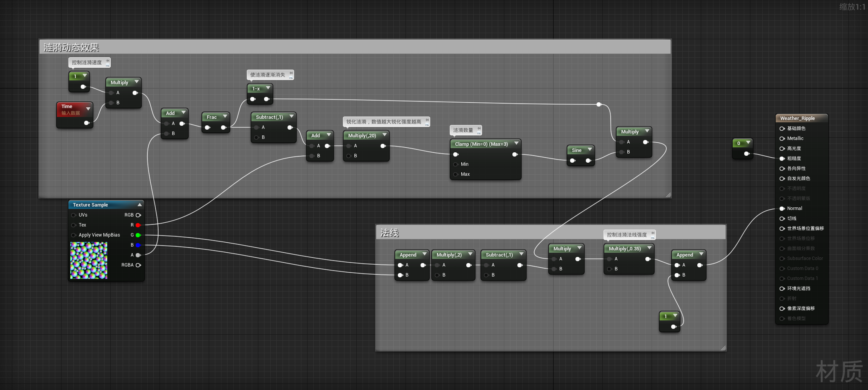Screen dimensions: 868x390
Task: Click the Clamp node Min pin
Action: pos(456,164)
